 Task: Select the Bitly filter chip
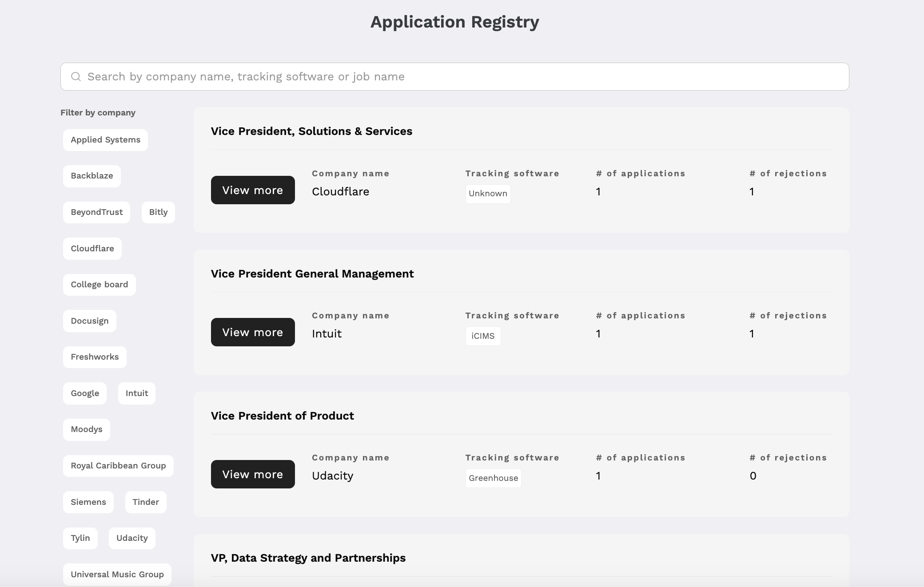point(158,212)
